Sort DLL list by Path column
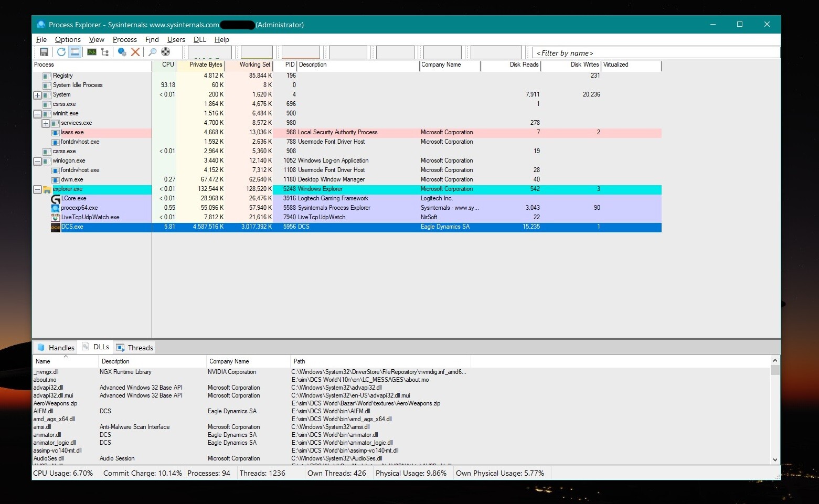Screen dimensions: 819x504 click(380, 361)
